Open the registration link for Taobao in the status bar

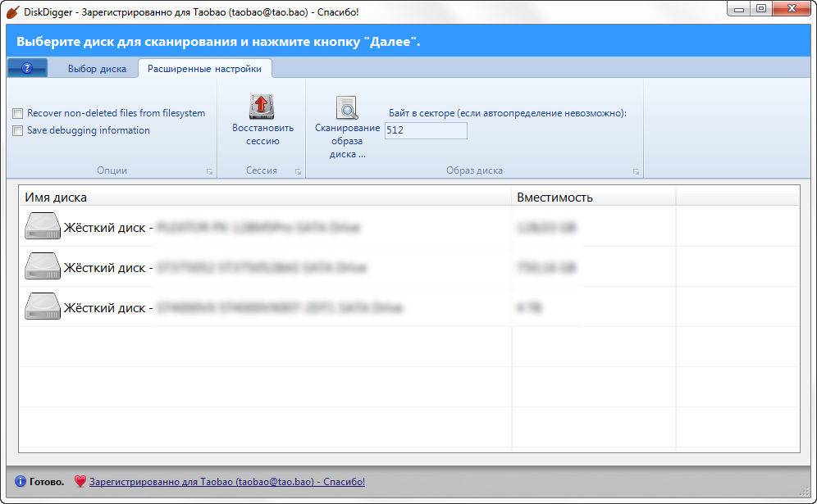click(226, 482)
